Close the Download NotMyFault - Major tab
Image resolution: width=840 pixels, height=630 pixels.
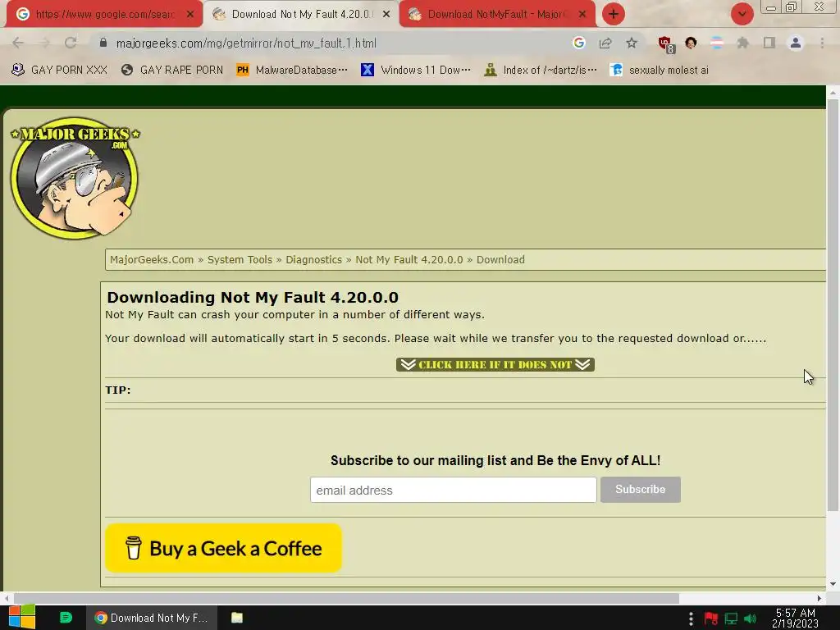[x=582, y=15]
